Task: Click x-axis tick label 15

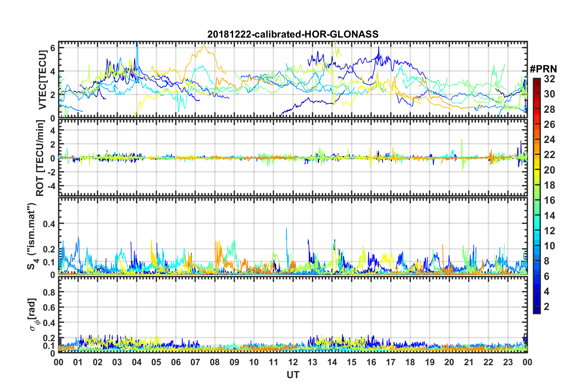Action: [352, 362]
